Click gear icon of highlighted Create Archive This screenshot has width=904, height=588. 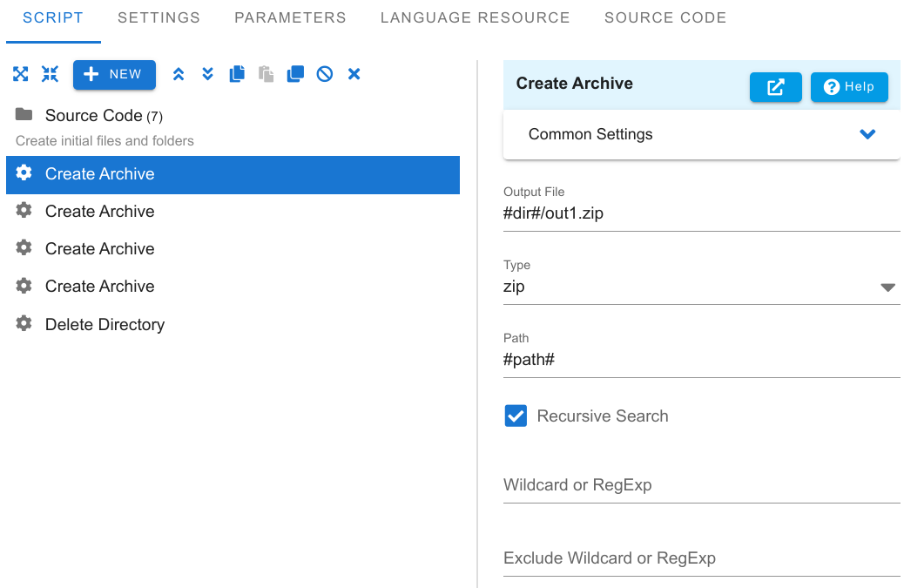[24, 172]
